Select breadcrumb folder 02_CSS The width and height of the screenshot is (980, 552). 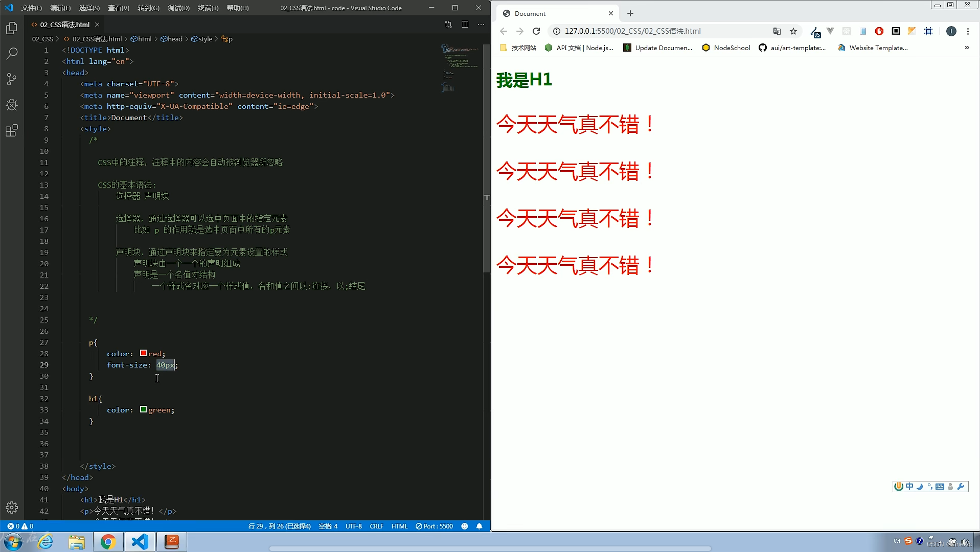pyautogui.click(x=42, y=39)
